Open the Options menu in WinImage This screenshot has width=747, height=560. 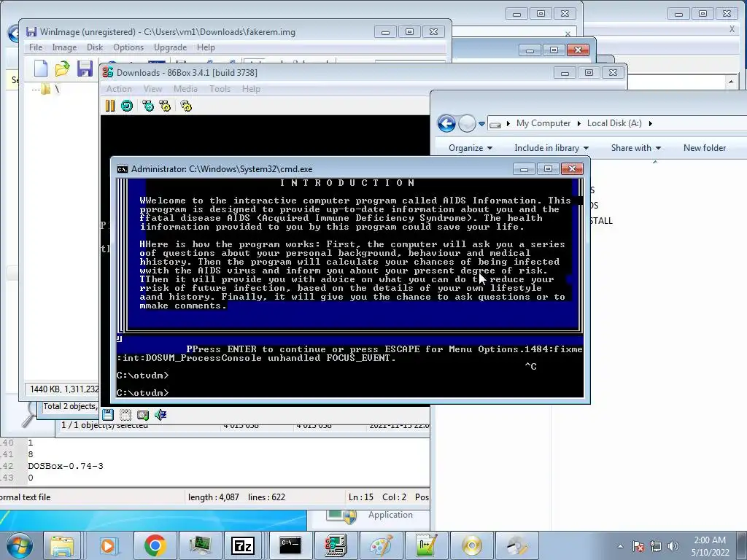tap(128, 47)
